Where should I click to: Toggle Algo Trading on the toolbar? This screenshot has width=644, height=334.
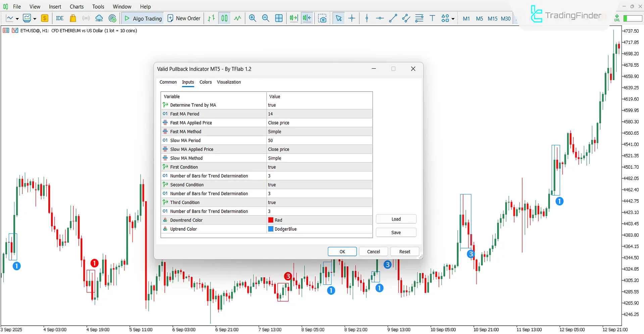(142, 18)
